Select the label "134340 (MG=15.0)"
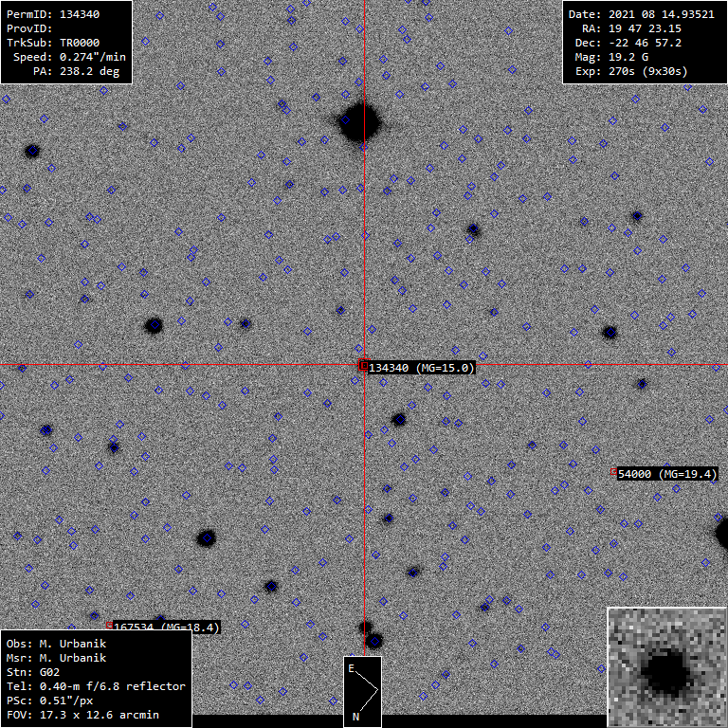728x728 pixels. point(422,368)
